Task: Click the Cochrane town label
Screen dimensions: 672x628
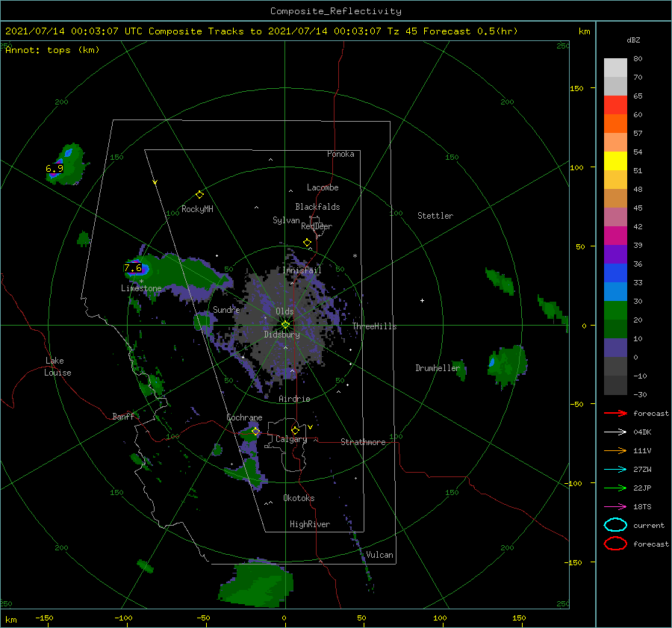Action: pyautogui.click(x=244, y=417)
